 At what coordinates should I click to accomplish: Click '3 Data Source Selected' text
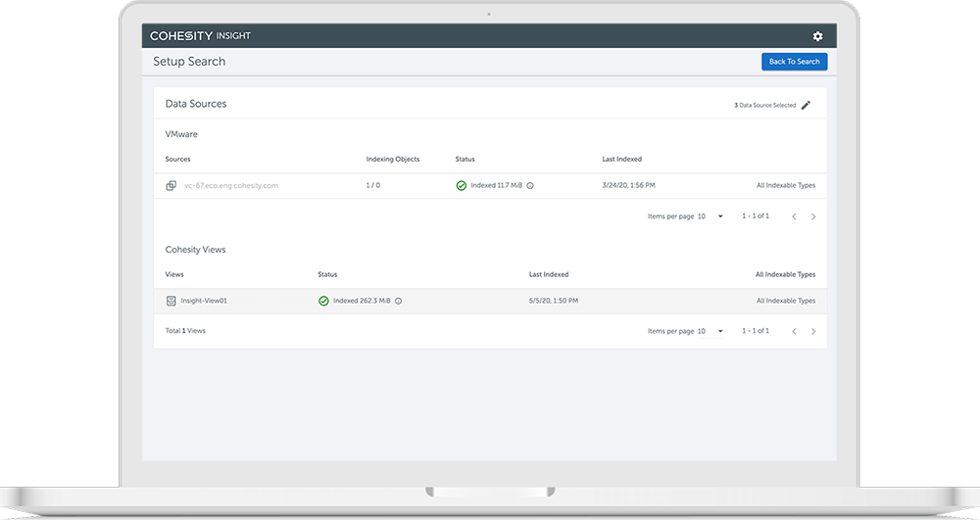pos(765,105)
